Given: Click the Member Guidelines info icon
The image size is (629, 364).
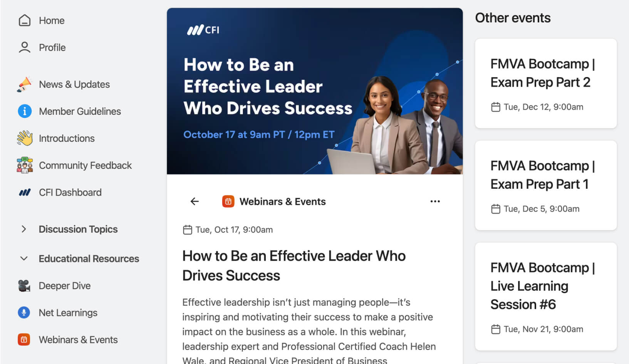Looking at the screenshot, I should [25, 111].
